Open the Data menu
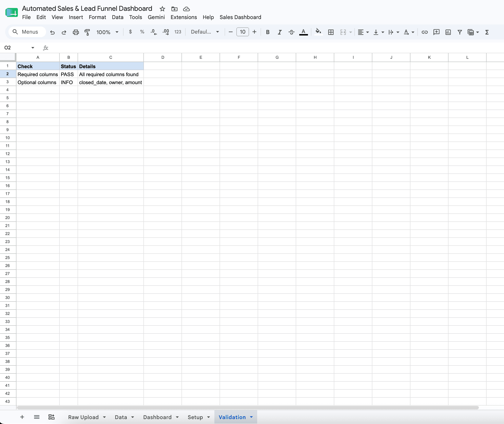This screenshot has width=504, height=424. click(118, 17)
